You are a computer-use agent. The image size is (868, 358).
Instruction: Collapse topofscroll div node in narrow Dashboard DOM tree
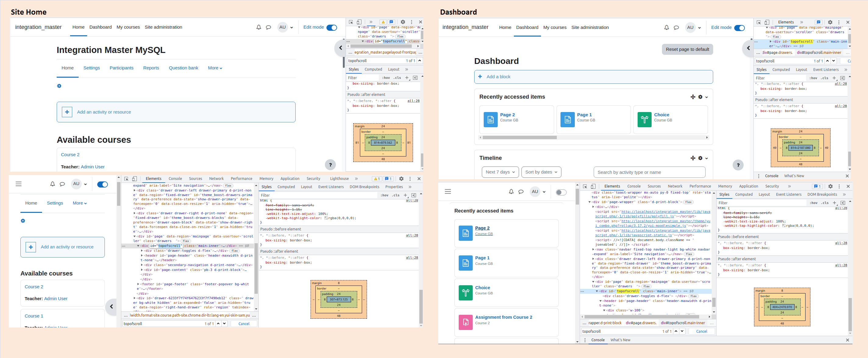[x=597, y=291]
